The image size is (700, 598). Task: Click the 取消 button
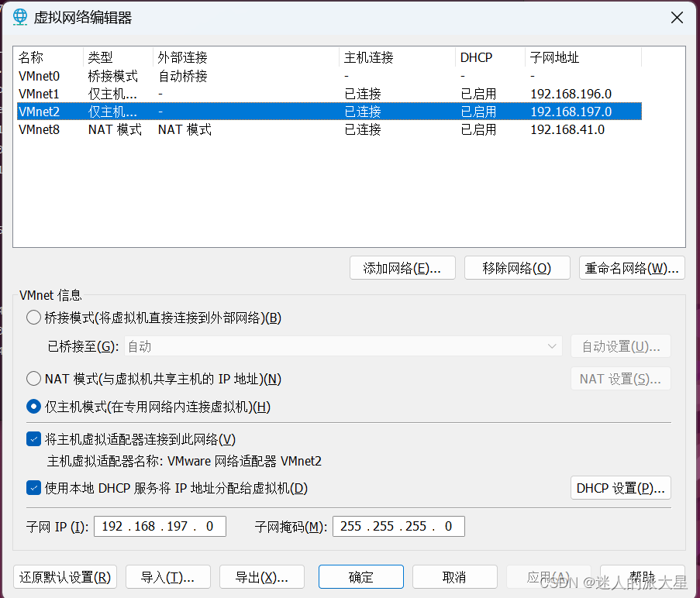tap(454, 577)
